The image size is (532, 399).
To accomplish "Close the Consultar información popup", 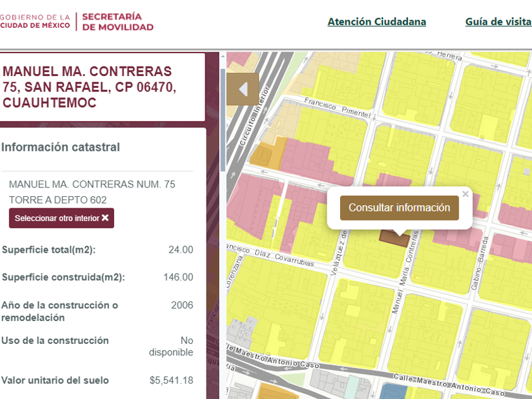I will pos(465,194).
